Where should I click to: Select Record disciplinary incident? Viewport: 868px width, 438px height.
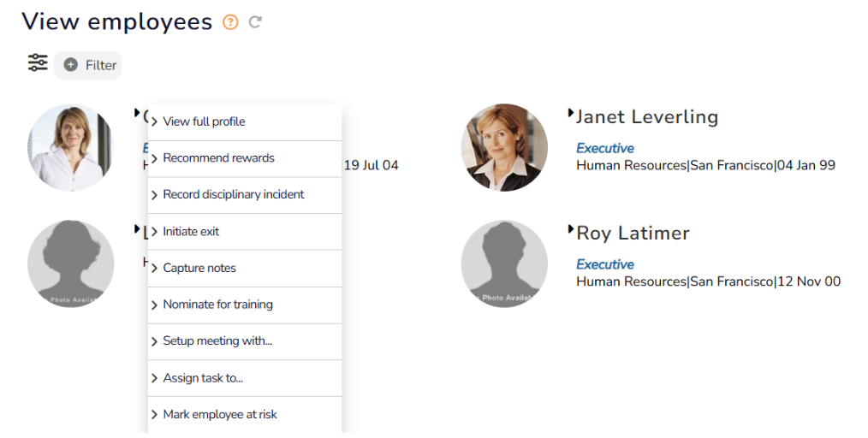point(233,195)
